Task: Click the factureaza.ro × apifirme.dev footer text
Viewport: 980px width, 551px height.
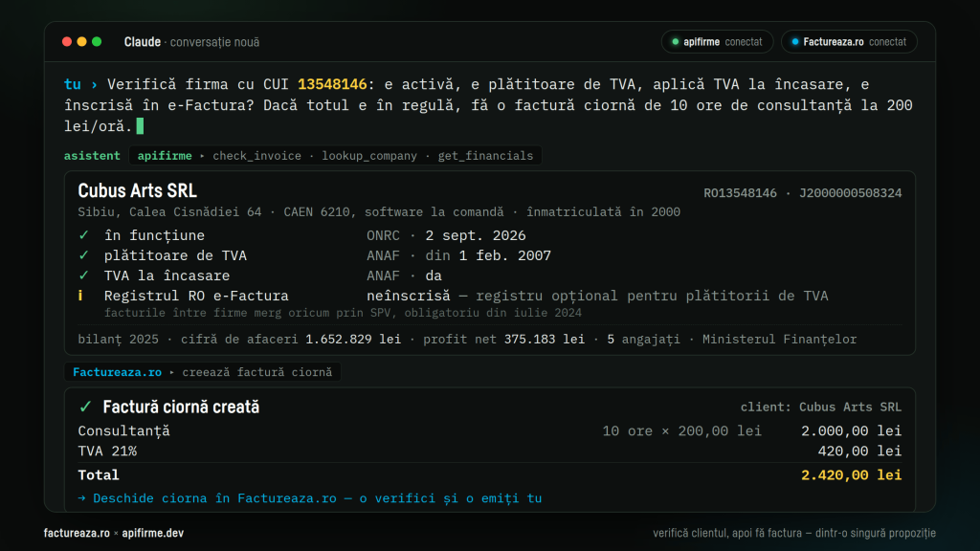Action: click(x=114, y=533)
